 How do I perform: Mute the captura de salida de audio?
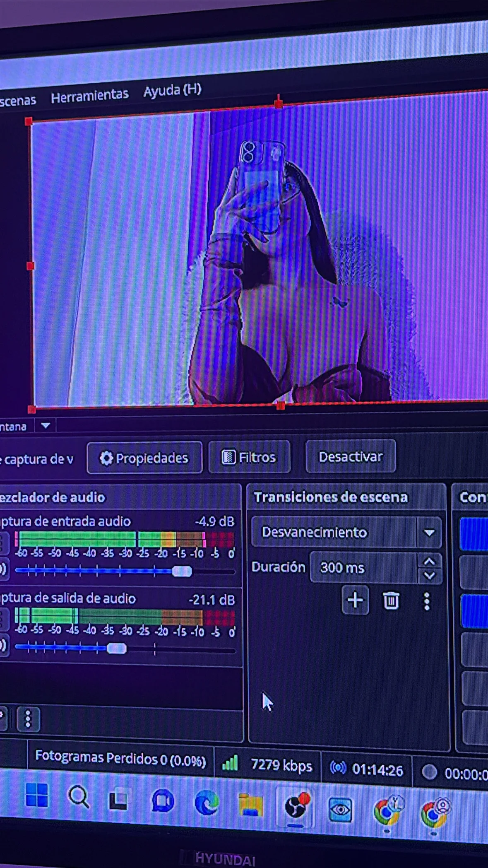click(2, 645)
